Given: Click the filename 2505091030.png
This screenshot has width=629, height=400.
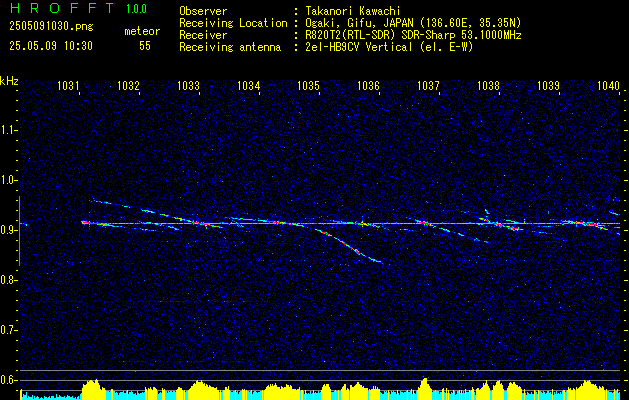Looking at the screenshot, I should (51, 27).
